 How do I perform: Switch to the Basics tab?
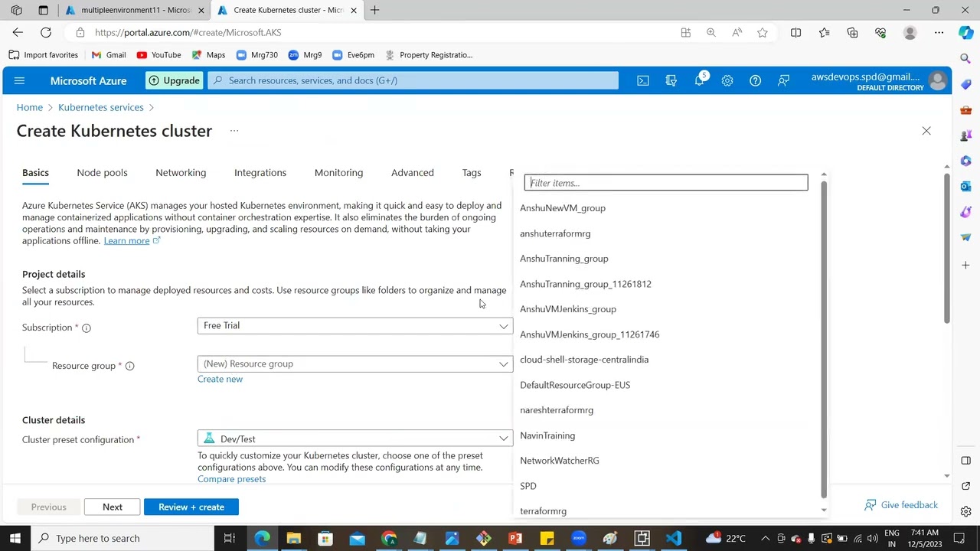click(x=35, y=173)
